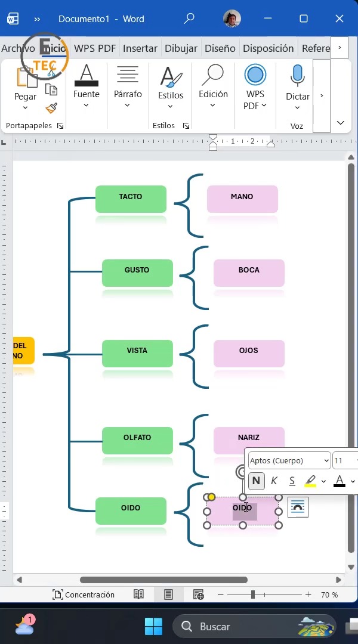Select the green OIDO box
The image size is (358, 644).
coord(131,511)
